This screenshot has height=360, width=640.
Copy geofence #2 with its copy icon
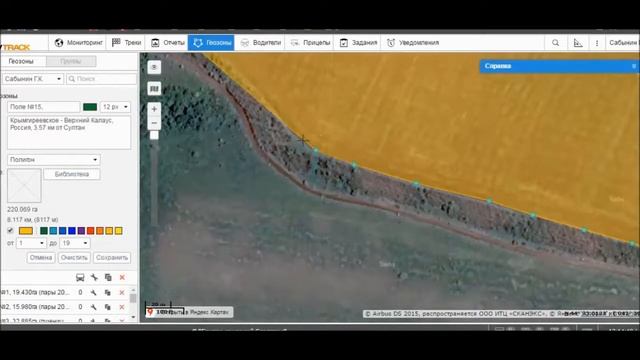pos(108,307)
